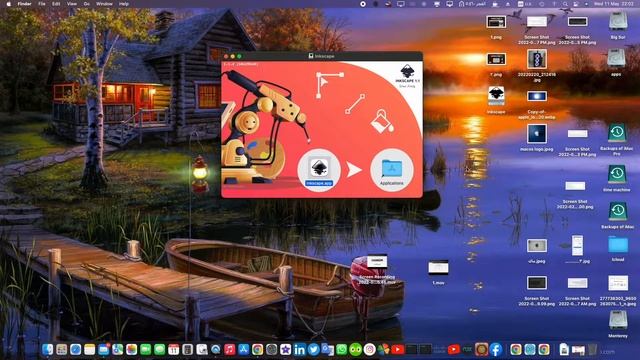
Task: Open iMovie star icon in Dock
Action: pos(286,349)
